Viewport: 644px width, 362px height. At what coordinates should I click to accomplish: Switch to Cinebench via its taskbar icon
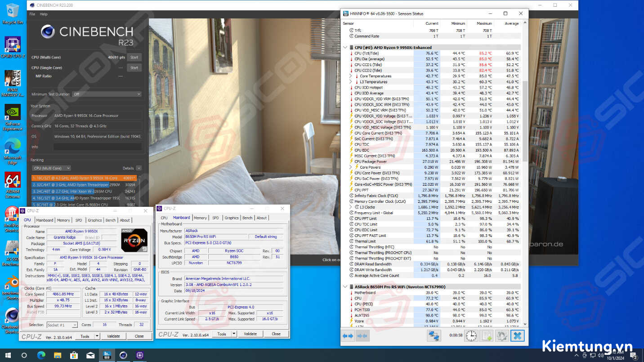click(123, 355)
